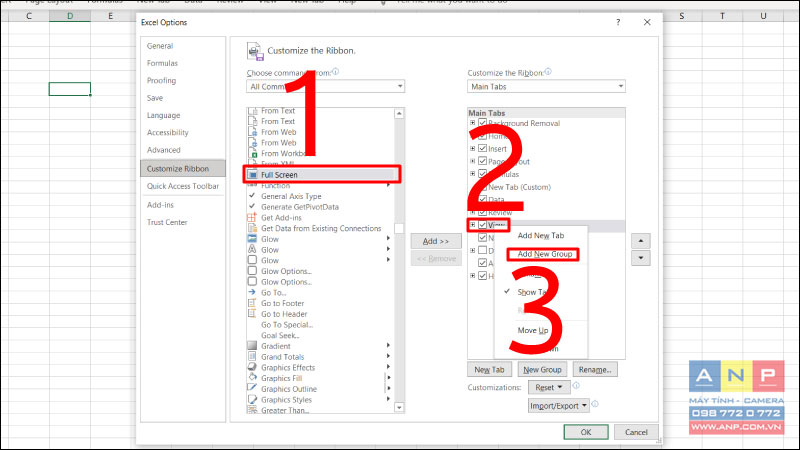Click the Generate GetPivotData checkmark icon

(252, 206)
